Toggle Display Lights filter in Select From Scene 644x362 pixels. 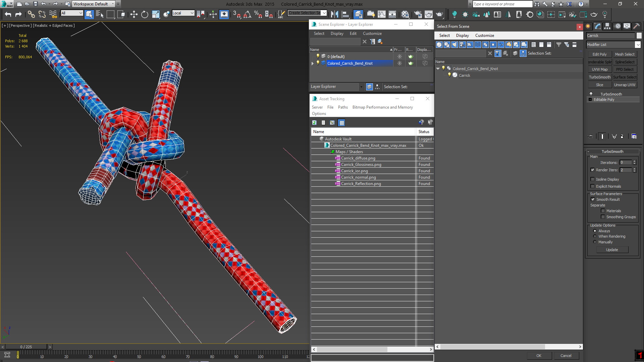click(x=454, y=45)
